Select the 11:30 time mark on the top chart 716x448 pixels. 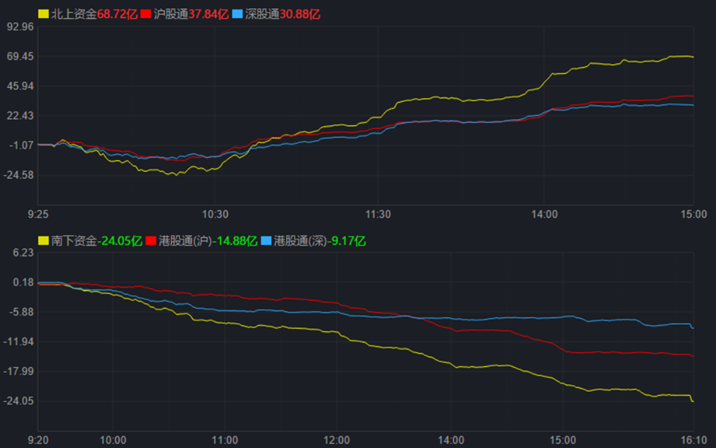point(379,214)
